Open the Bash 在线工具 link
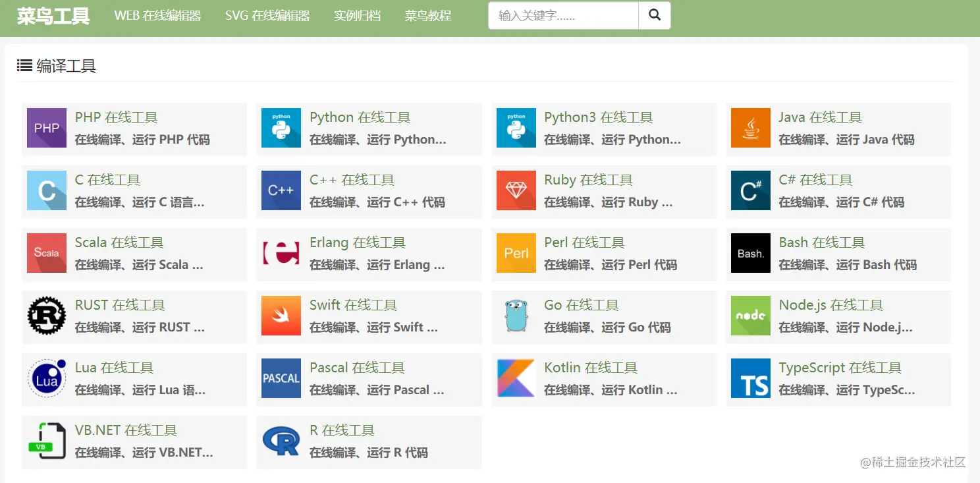980x483 pixels. (822, 242)
